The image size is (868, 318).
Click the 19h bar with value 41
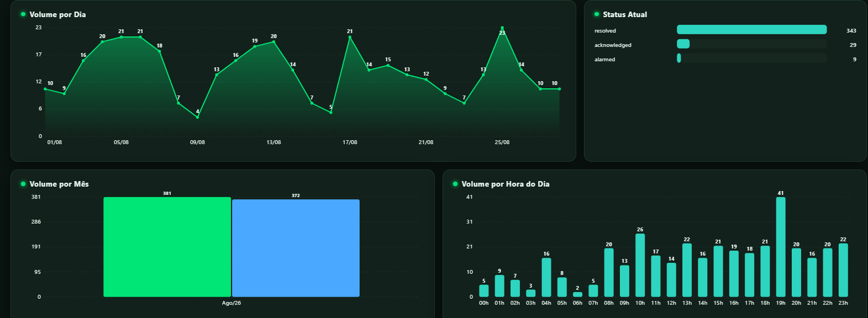[x=781, y=247]
